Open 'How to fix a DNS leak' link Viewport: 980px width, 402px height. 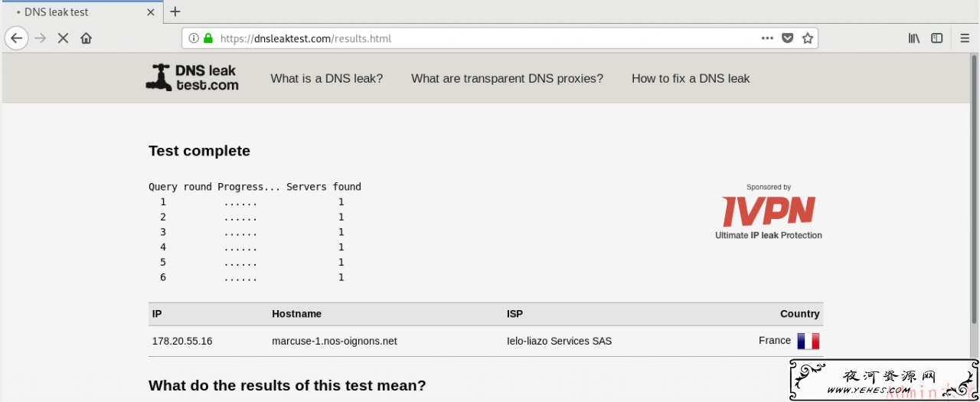pyautogui.click(x=691, y=78)
